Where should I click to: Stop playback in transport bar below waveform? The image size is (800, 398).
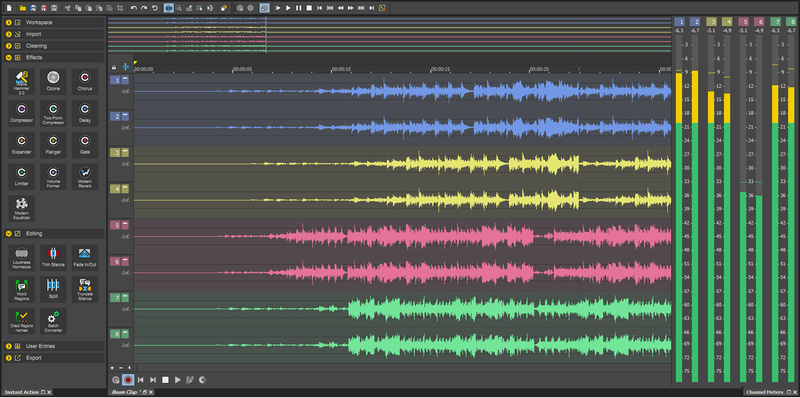tap(165, 380)
